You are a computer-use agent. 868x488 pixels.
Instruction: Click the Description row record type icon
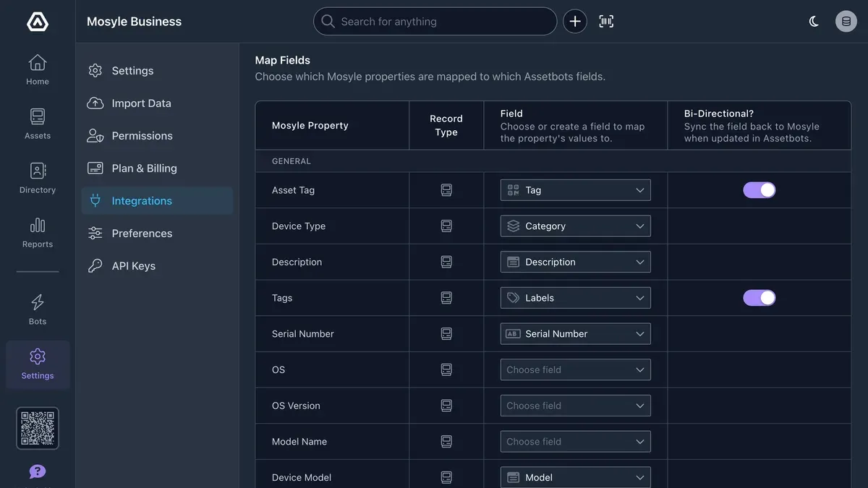[446, 262]
